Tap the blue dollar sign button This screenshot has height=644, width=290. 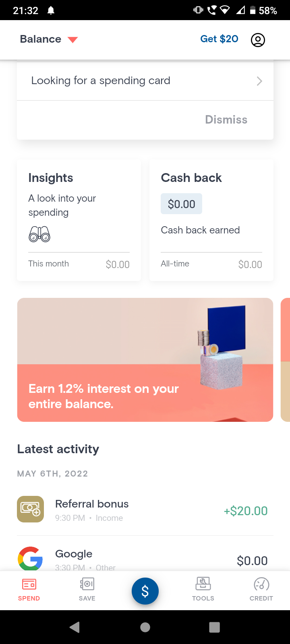(145, 591)
